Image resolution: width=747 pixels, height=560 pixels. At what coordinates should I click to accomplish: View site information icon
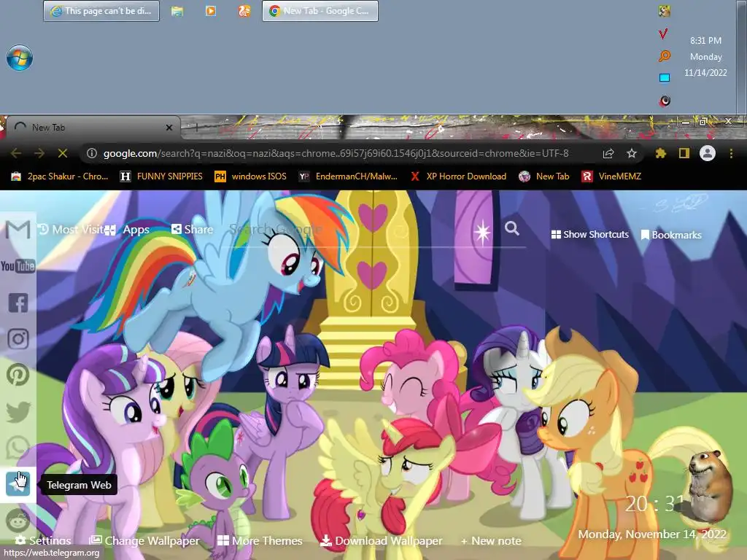point(92,153)
